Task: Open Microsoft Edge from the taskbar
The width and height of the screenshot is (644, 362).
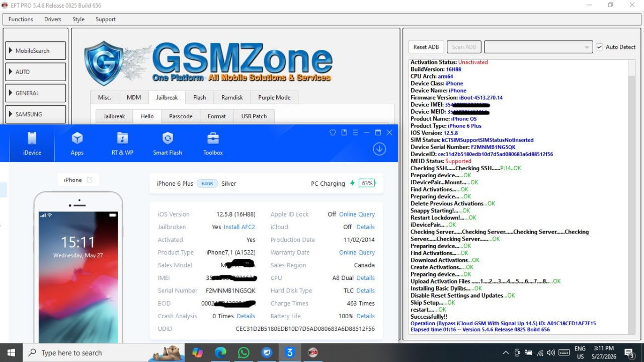Action: click(x=220, y=352)
